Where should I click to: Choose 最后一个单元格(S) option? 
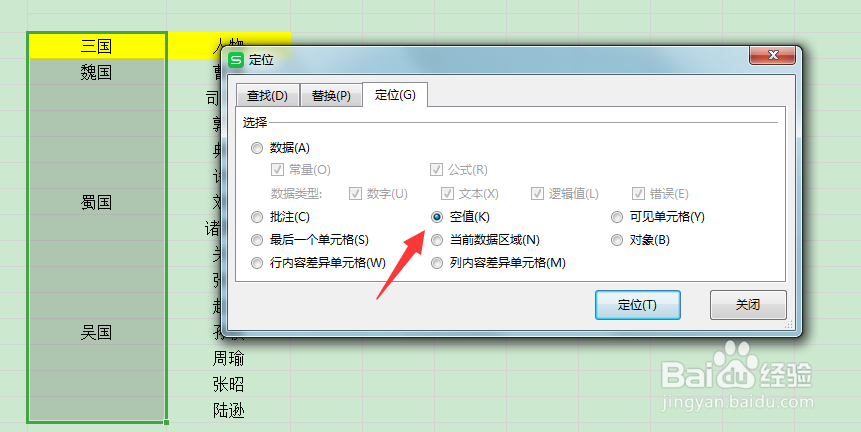click(257, 240)
